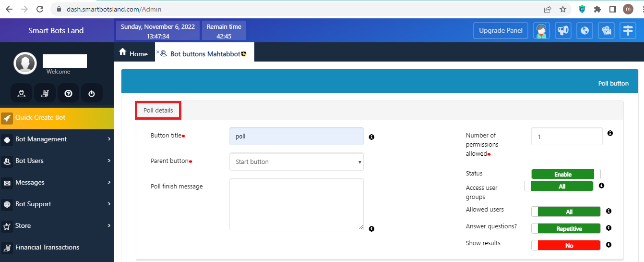Click the support agent headset icon

[541, 30]
